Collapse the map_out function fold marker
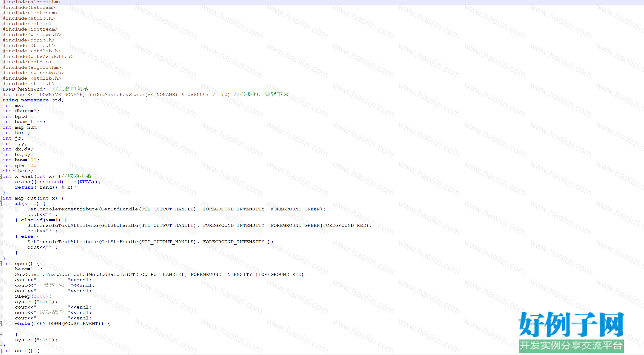Viewport: 644px width, 355px height. click(1, 198)
